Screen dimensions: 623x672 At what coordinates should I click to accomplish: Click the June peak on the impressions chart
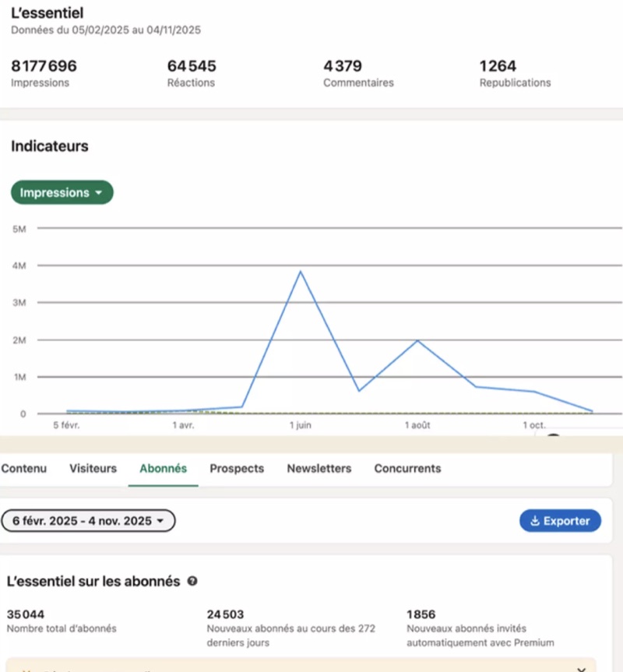pos(301,272)
